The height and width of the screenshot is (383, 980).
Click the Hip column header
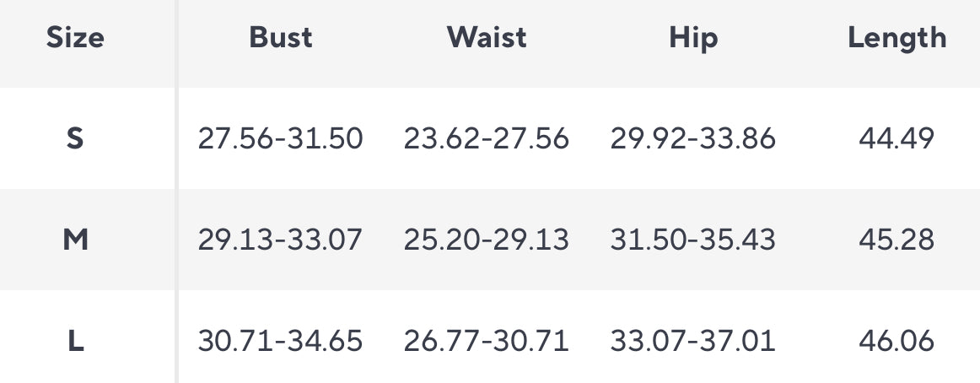tap(692, 38)
